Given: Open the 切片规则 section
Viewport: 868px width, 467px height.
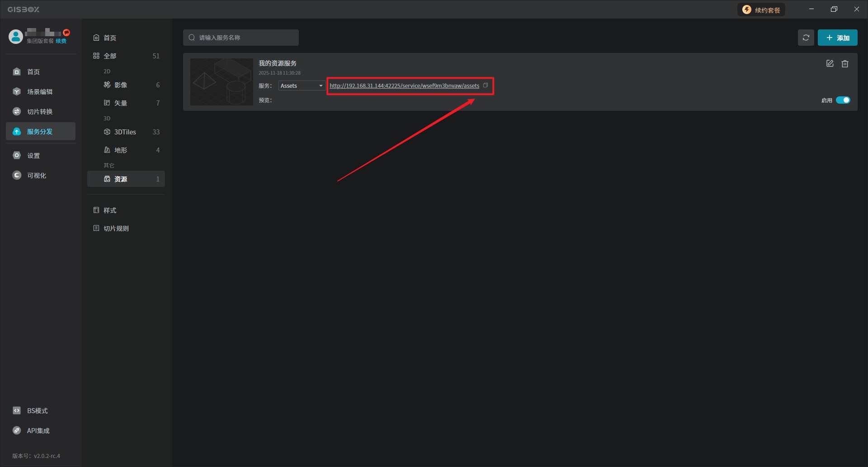Looking at the screenshot, I should [116, 229].
